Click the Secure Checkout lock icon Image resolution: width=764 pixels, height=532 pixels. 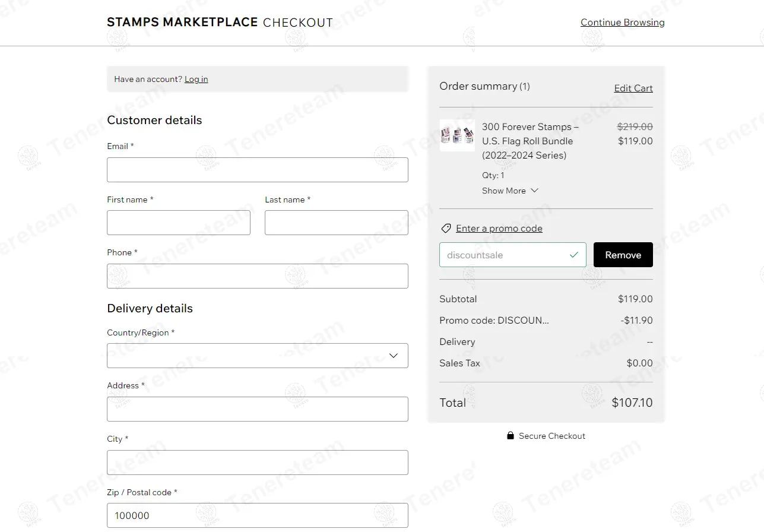click(510, 436)
